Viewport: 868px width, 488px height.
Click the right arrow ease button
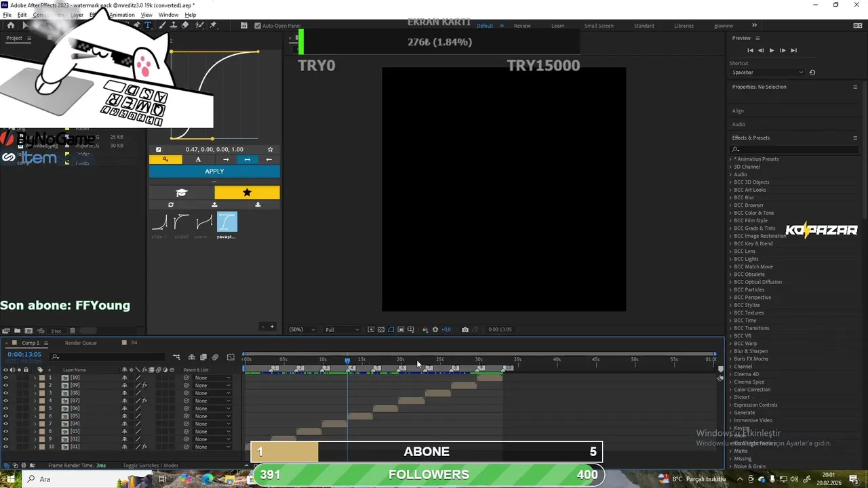(226, 159)
